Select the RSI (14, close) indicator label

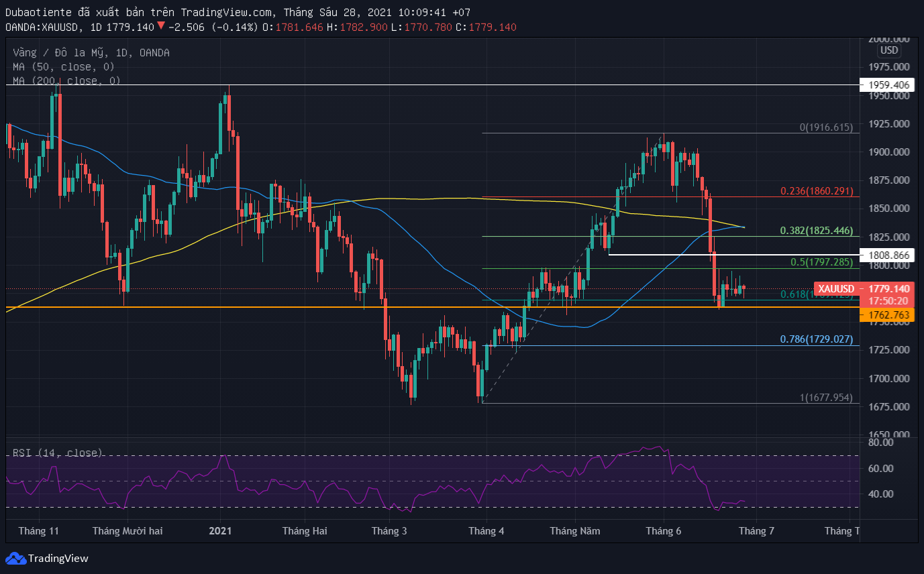[58, 453]
